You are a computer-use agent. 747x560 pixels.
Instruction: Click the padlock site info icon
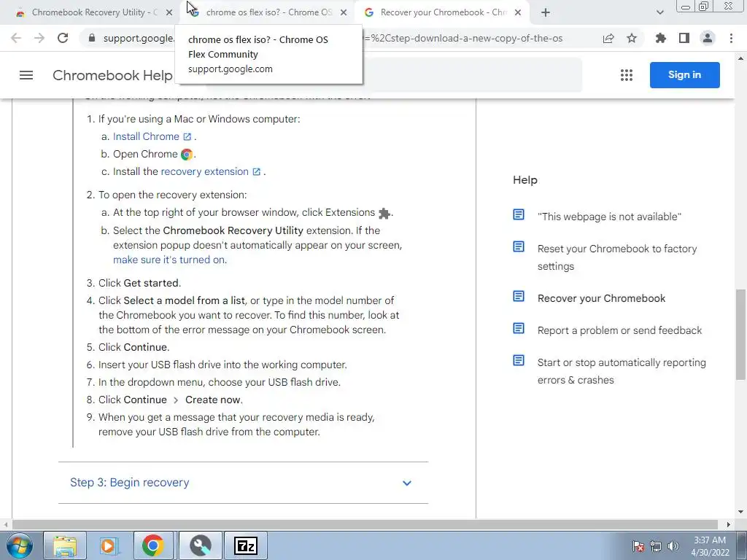click(92, 38)
